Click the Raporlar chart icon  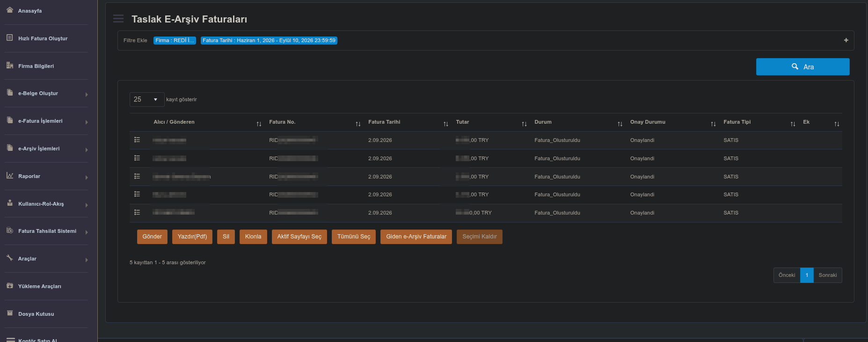point(10,175)
